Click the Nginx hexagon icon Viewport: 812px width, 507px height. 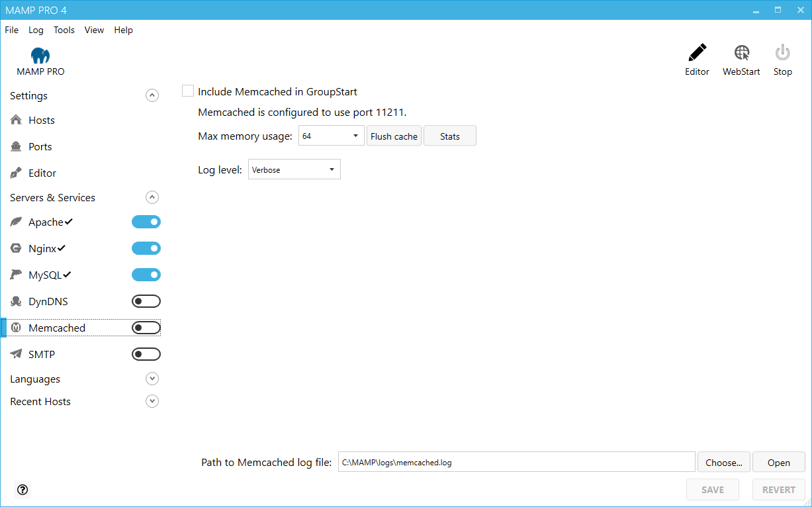tap(17, 248)
